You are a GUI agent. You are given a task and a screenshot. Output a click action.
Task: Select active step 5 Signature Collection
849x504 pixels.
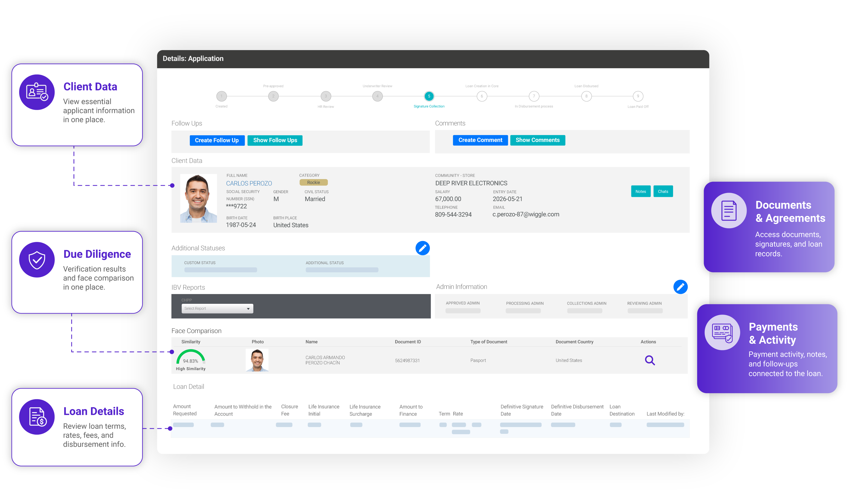coord(429,96)
